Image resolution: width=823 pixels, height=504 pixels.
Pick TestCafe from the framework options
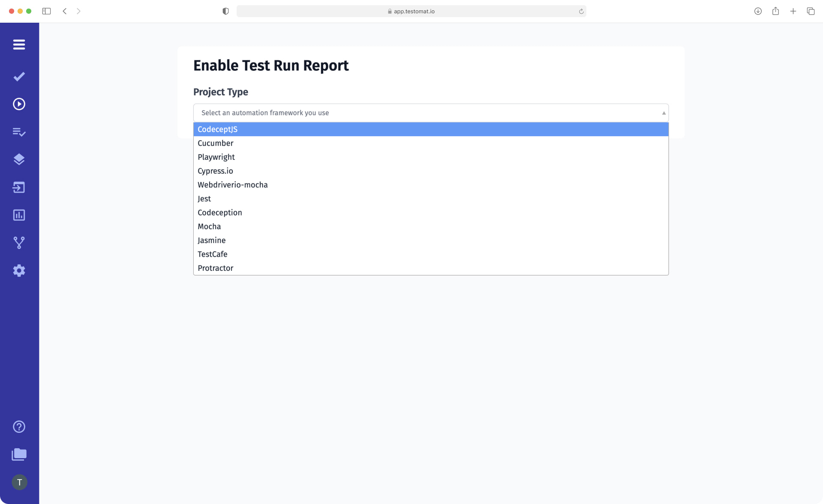coord(212,254)
